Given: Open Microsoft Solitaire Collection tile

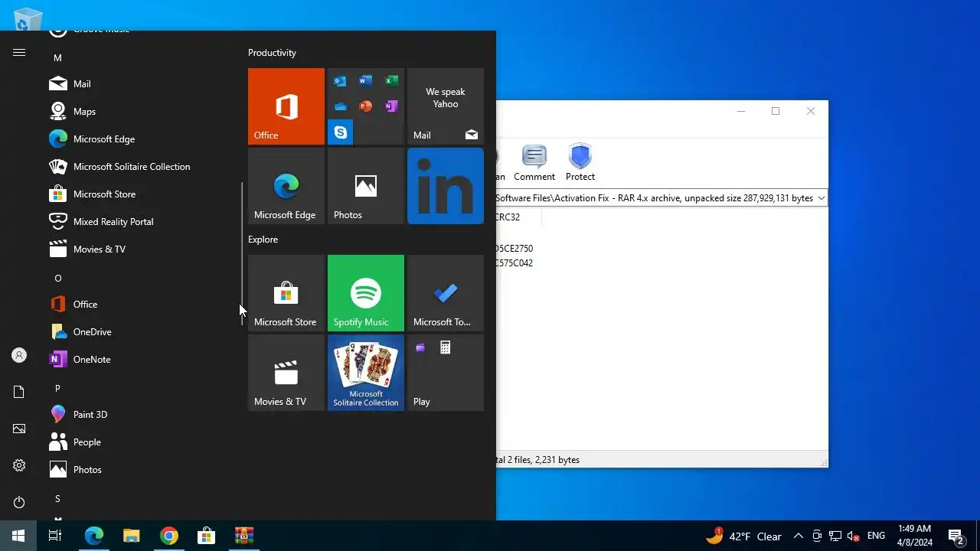Looking at the screenshot, I should [x=366, y=373].
